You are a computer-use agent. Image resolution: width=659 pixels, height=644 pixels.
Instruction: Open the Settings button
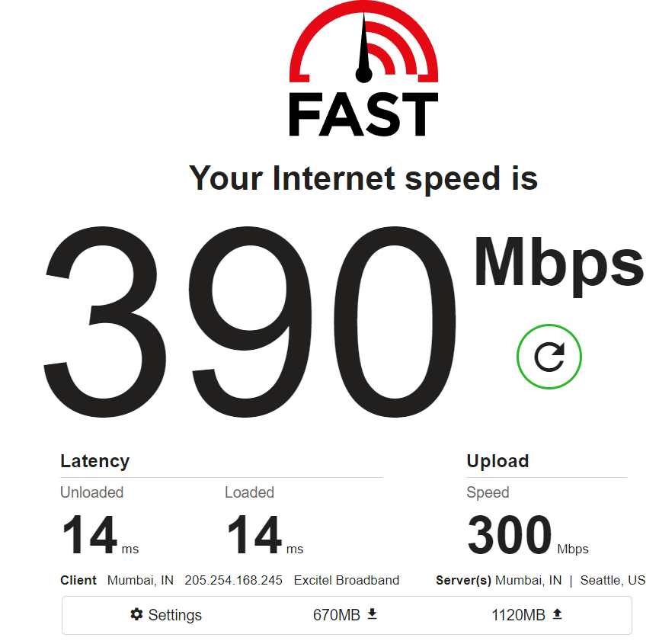[166, 614]
